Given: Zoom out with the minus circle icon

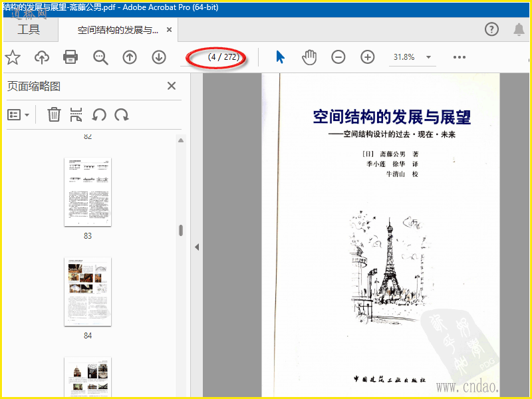Looking at the screenshot, I should click(338, 57).
